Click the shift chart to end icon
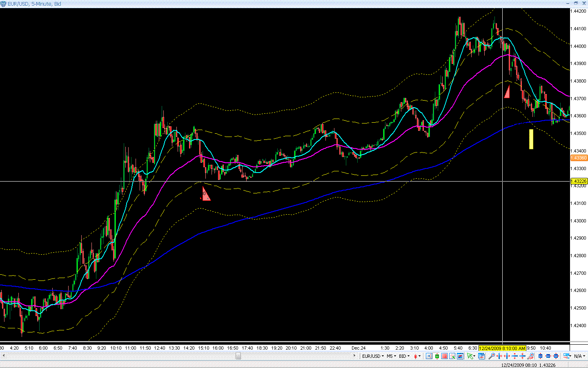The image size is (588, 368). click(428, 356)
